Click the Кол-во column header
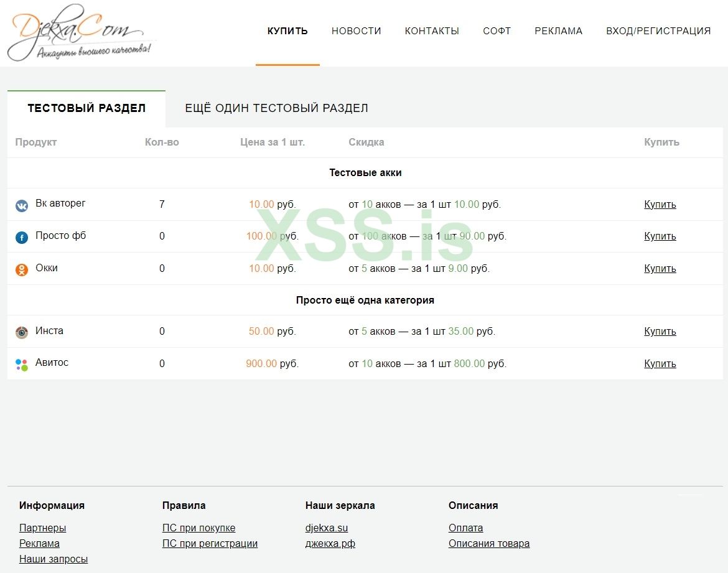728x573 pixels. click(x=162, y=142)
